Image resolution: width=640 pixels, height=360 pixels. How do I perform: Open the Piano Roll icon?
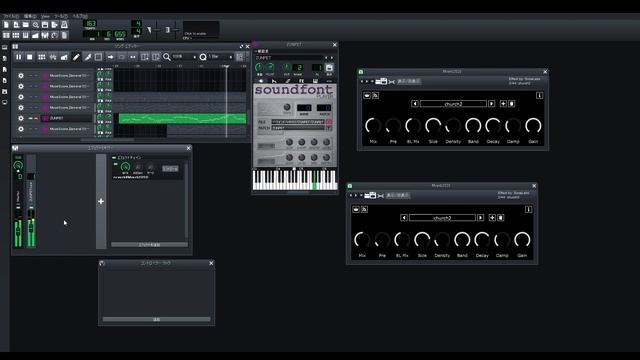point(26,36)
